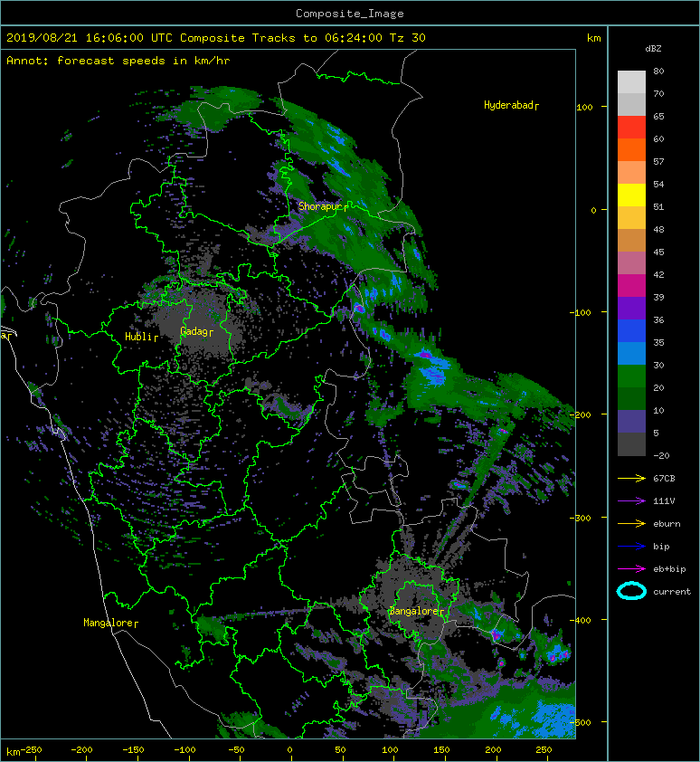Screen dimensions: 700x762
Task: Click the 54 dBZ yellow swatch
Action: point(631,195)
